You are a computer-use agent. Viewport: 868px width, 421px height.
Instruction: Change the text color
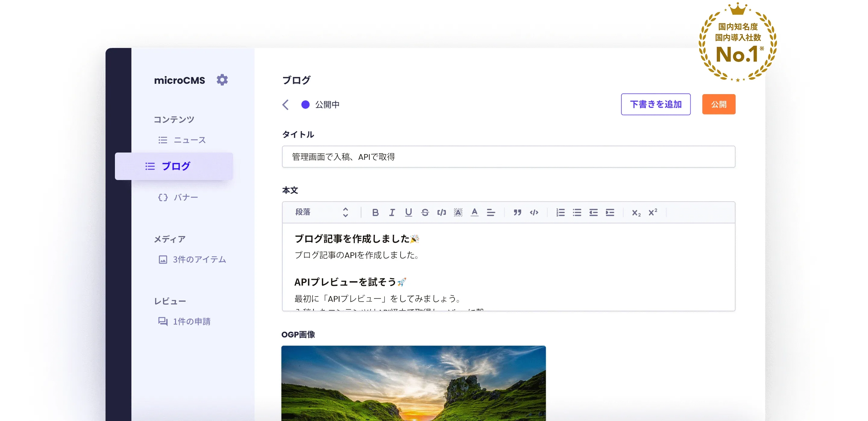(x=474, y=212)
